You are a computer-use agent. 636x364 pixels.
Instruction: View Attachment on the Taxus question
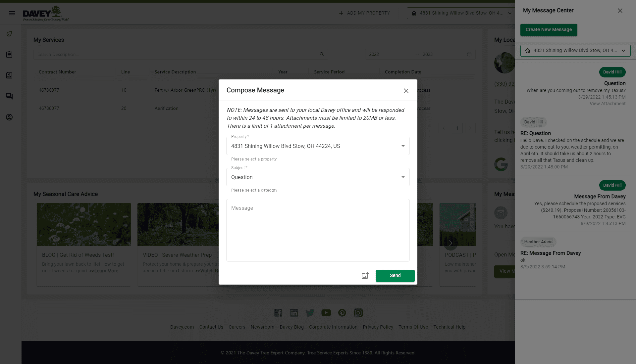tap(608, 104)
